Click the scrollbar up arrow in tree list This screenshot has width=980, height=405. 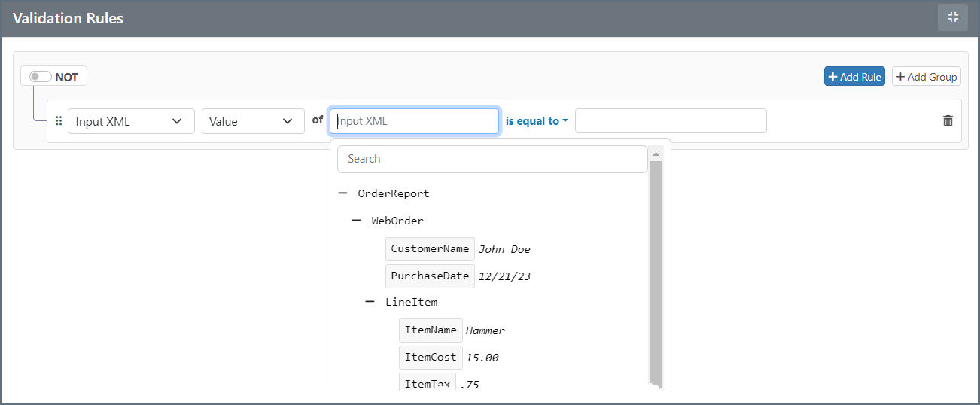click(656, 154)
